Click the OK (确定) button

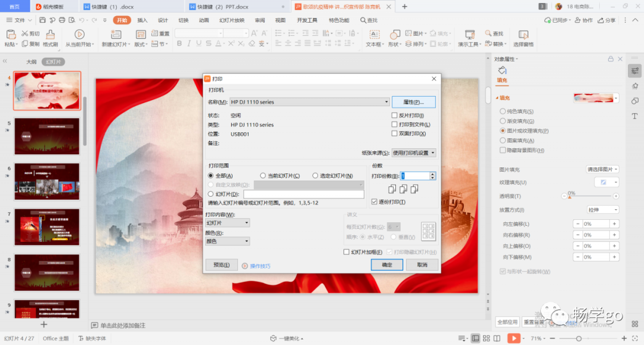387,265
